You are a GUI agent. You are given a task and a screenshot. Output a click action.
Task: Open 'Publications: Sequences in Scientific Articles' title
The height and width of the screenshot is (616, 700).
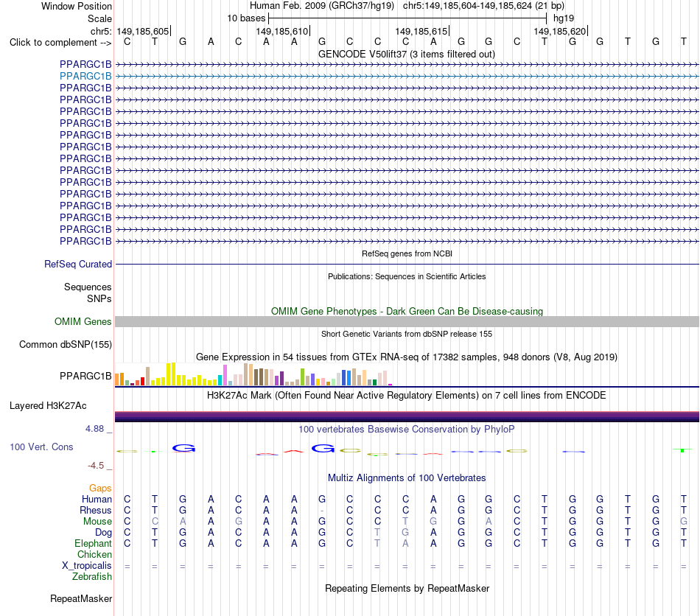(x=407, y=276)
